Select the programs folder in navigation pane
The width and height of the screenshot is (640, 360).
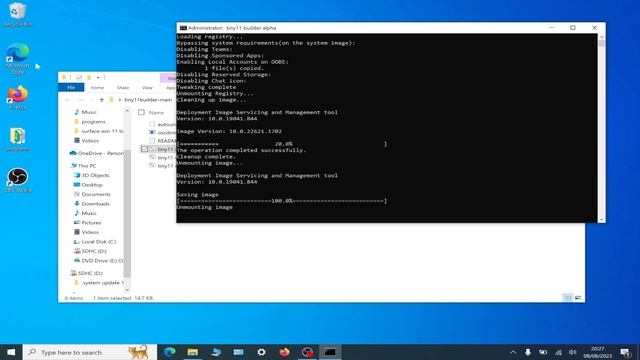pyautogui.click(x=93, y=122)
